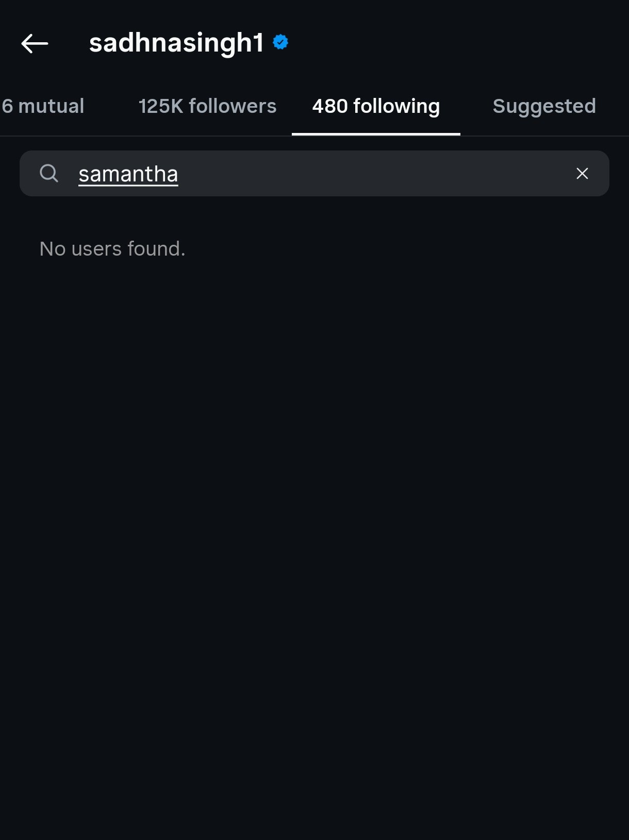The width and height of the screenshot is (629, 840).
Task: View suggested accounts list
Action: point(544,106)
